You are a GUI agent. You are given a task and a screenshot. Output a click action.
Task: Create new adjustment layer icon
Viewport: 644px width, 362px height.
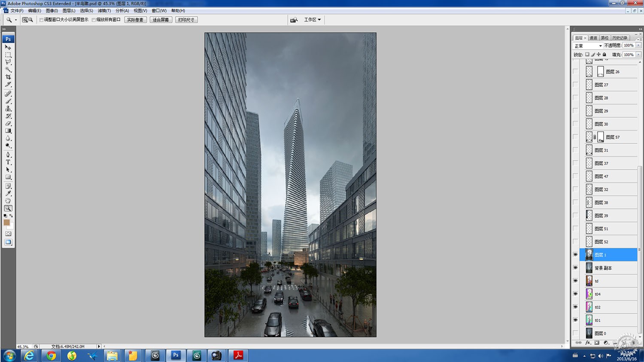(606, 343)
